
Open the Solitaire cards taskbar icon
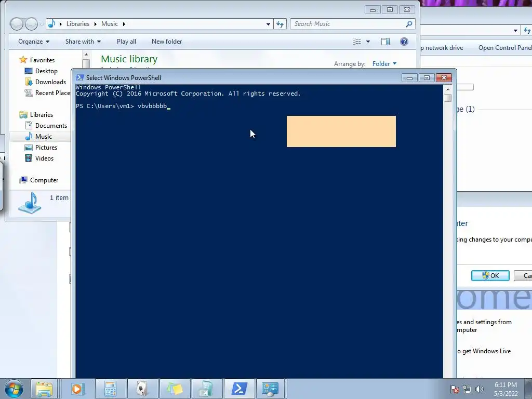pos(142,389)
